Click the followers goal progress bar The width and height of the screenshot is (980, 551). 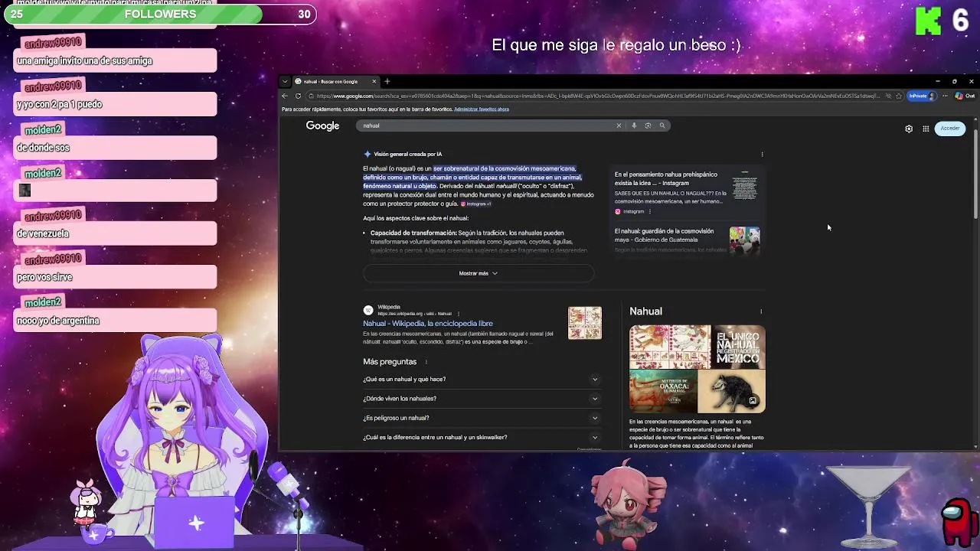coord(160,14)
